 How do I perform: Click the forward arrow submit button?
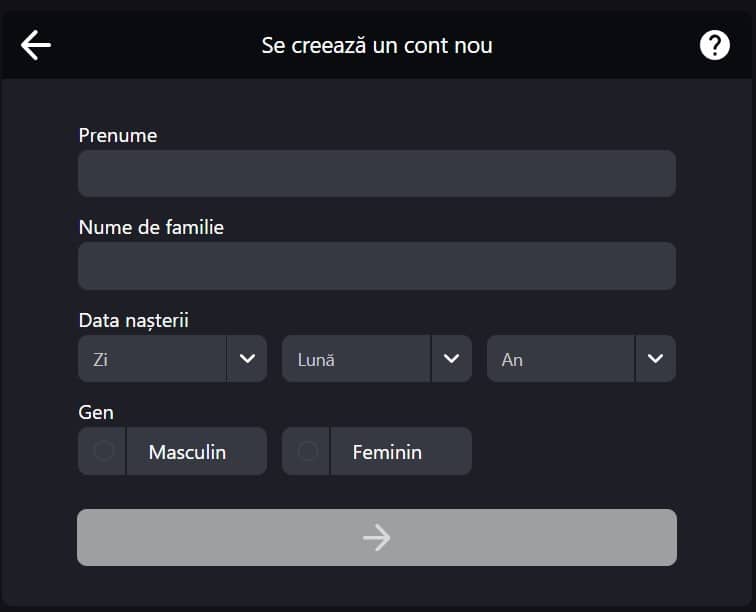pos(377,537)
